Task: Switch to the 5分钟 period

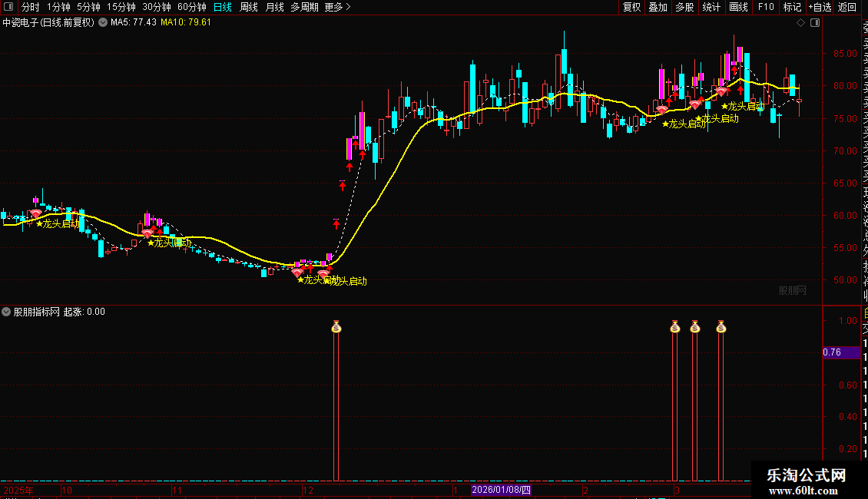Action: (88, 7)
